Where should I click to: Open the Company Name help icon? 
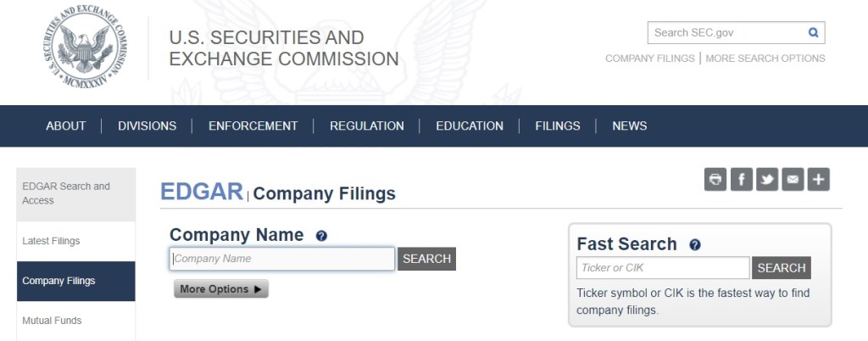pyautogui.click(x=321, y=236)
